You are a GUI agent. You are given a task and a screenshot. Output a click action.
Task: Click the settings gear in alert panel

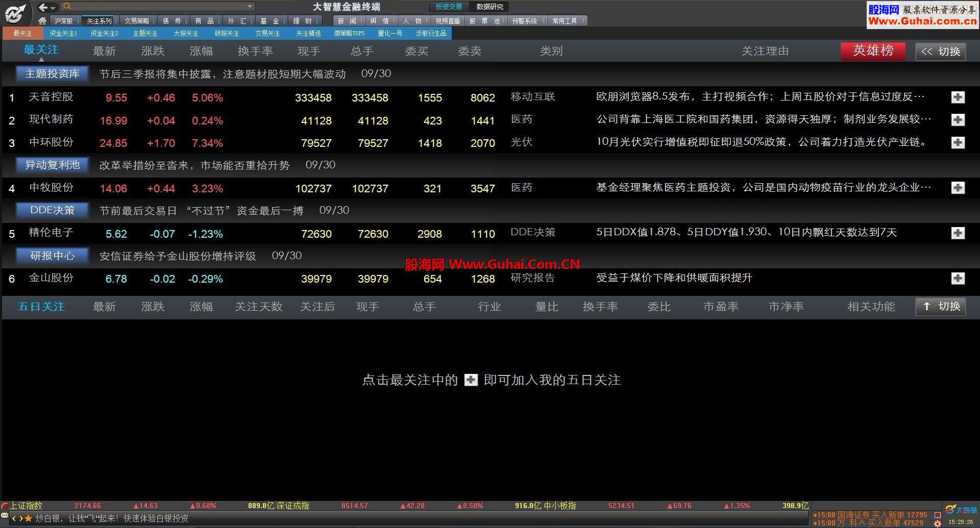937,523
